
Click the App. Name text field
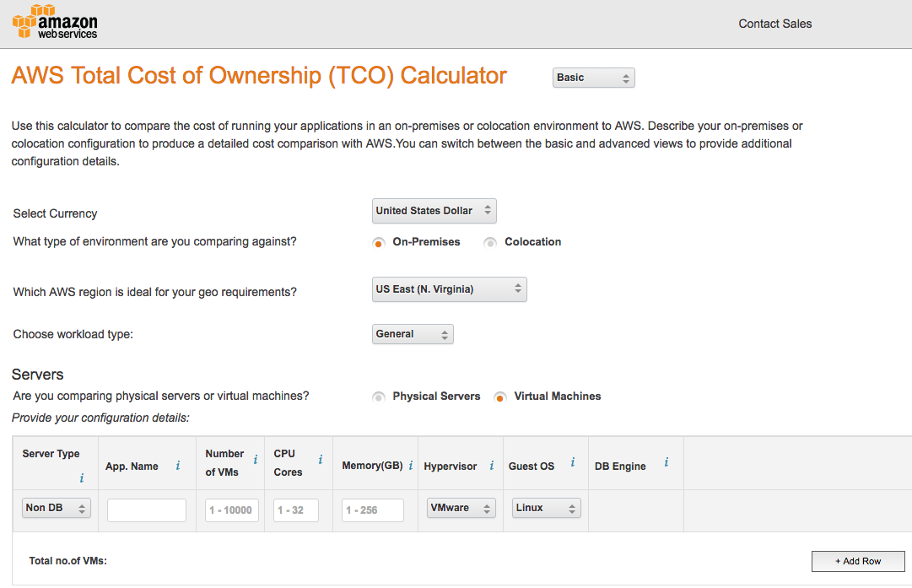[x=146, y=510]
